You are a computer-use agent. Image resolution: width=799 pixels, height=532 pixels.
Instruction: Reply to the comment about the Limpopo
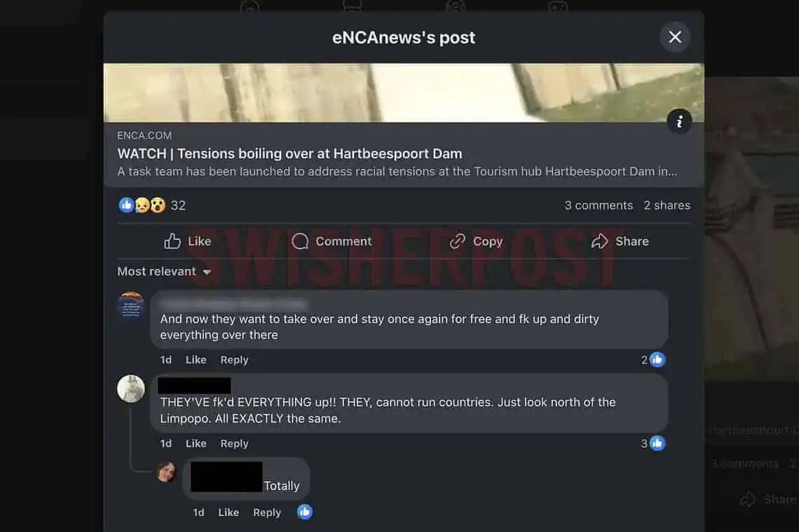234,443
